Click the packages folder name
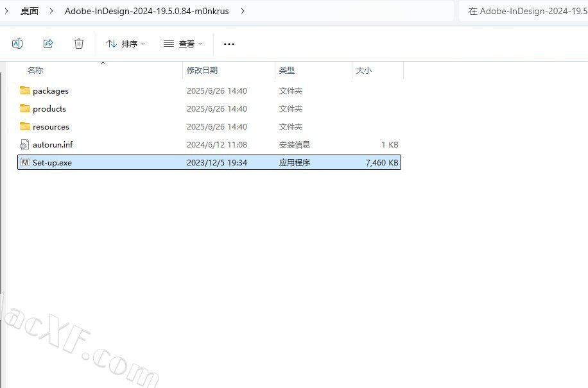The height and width of the screenshot is (388, 588). point(51,91)
